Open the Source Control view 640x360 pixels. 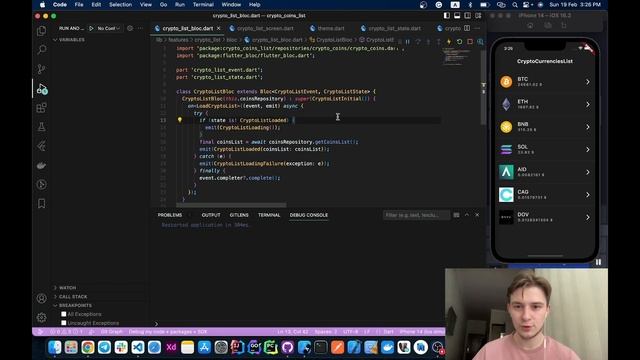tap(42, 69)
